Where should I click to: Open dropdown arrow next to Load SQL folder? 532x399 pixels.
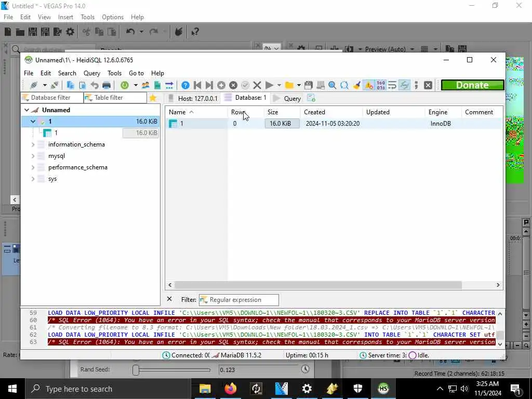pos(299,85)
